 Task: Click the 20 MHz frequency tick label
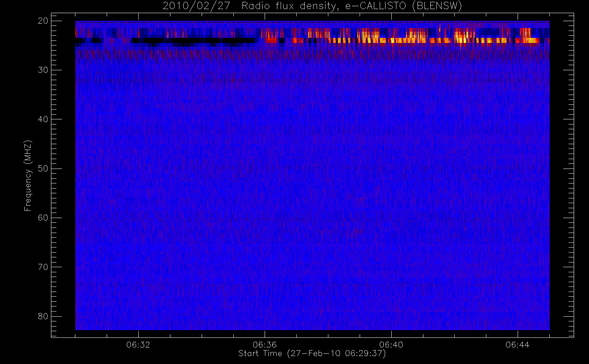coord(43,21)
